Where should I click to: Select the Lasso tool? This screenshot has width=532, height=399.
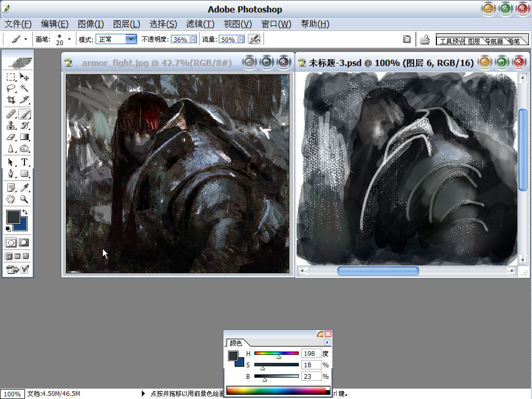[x=11, y=88]
